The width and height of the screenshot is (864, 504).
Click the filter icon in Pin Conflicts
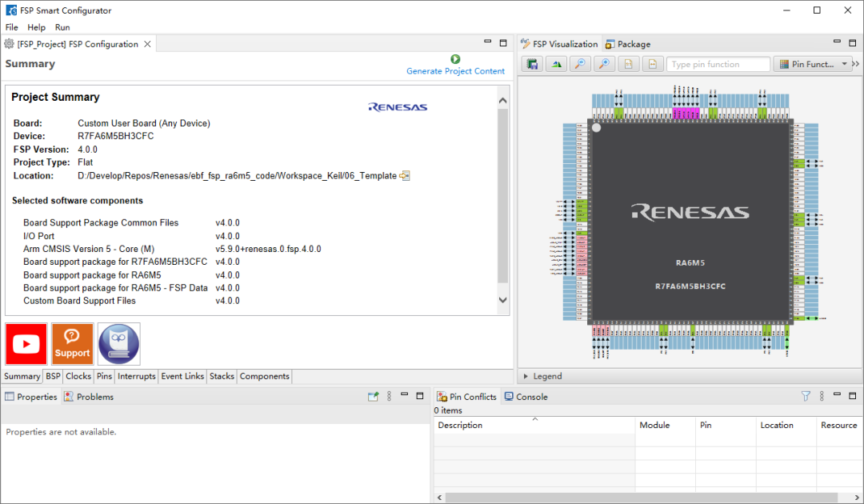[806, 396]
